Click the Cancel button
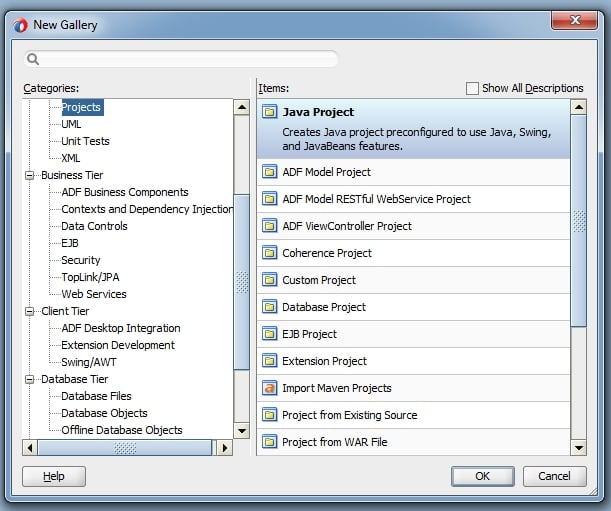This screenshot has width=611, height=511. click(x=554, y=476)
